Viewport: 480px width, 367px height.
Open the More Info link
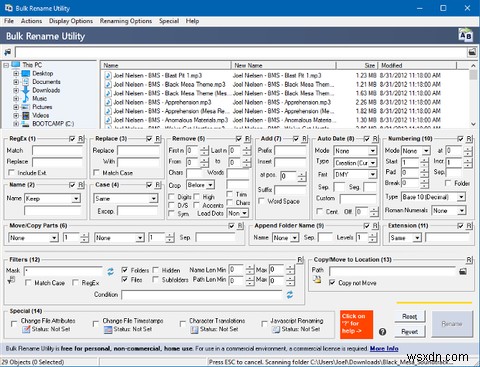click(384, 349)
